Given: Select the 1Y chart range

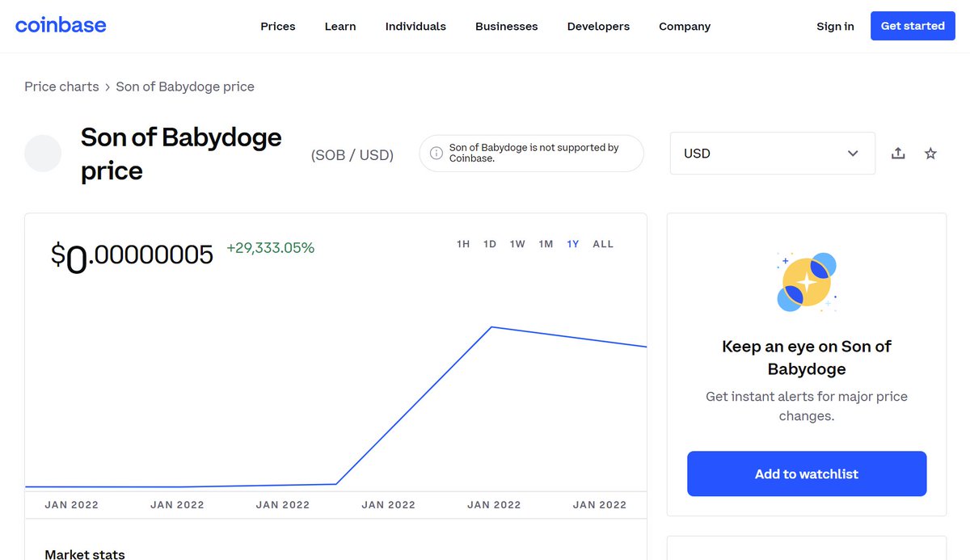Looking at the screenshot, I should click(573, 244).
